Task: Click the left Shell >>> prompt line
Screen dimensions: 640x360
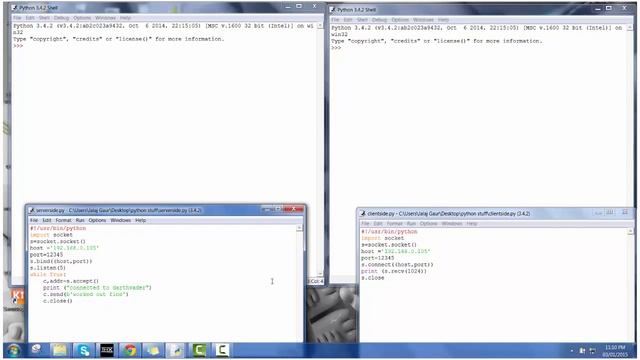Action: click(18, 46)
